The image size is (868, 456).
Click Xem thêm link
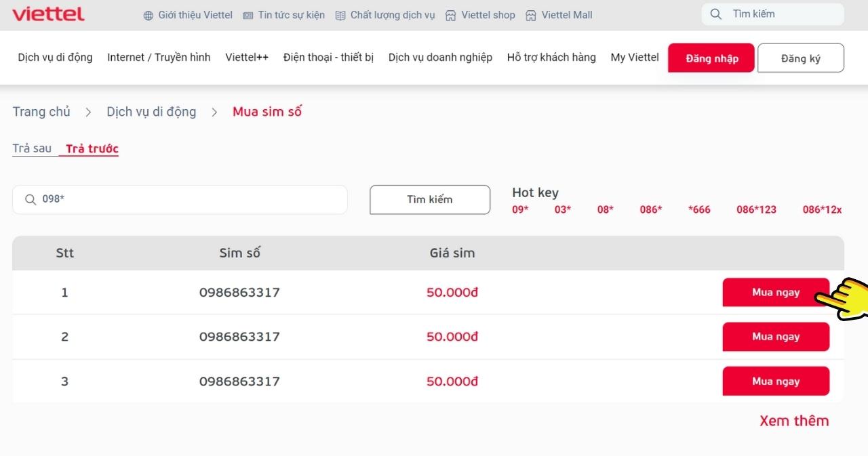coord(794,421)
